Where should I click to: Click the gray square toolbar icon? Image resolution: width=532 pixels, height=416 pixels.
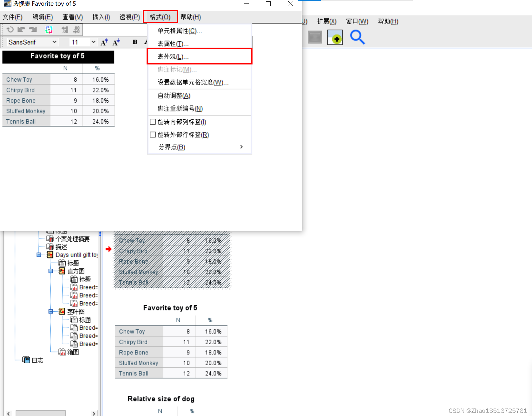pos(315,37)
